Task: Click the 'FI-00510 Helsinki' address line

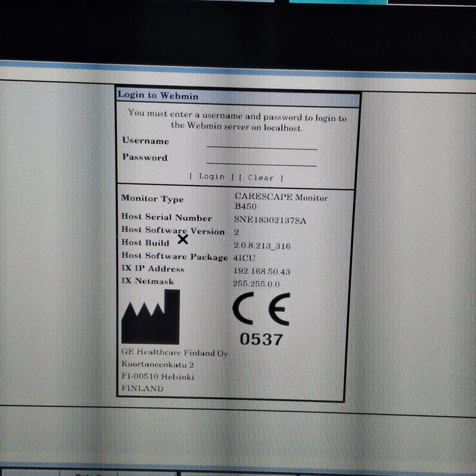Action: [158, 377]
